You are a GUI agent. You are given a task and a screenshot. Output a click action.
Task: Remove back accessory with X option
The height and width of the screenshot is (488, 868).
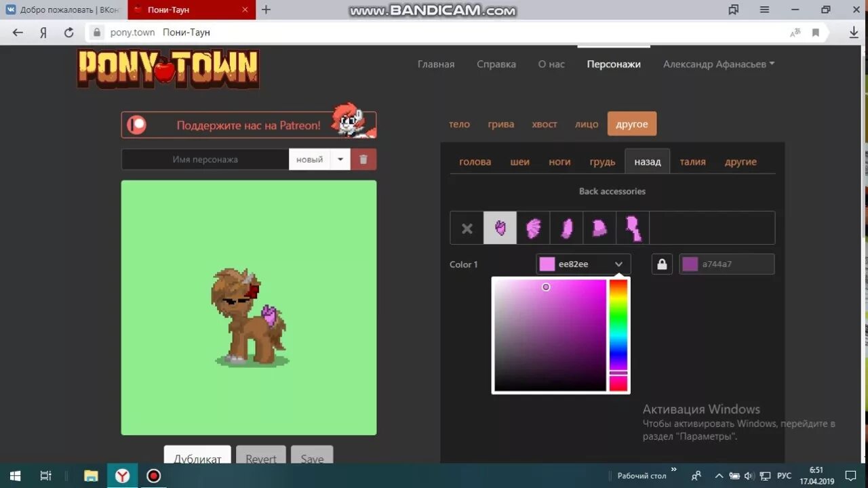467,228
